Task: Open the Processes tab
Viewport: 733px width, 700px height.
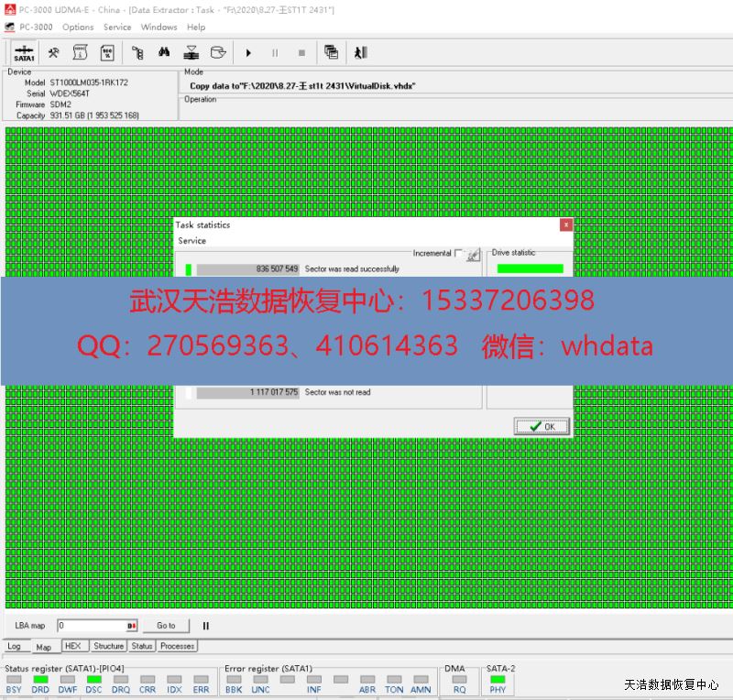Action: click(x=177, y=646)
